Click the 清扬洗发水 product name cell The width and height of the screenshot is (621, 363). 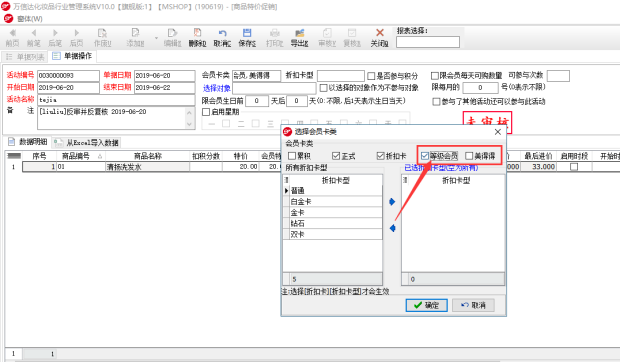coord(148,167)
